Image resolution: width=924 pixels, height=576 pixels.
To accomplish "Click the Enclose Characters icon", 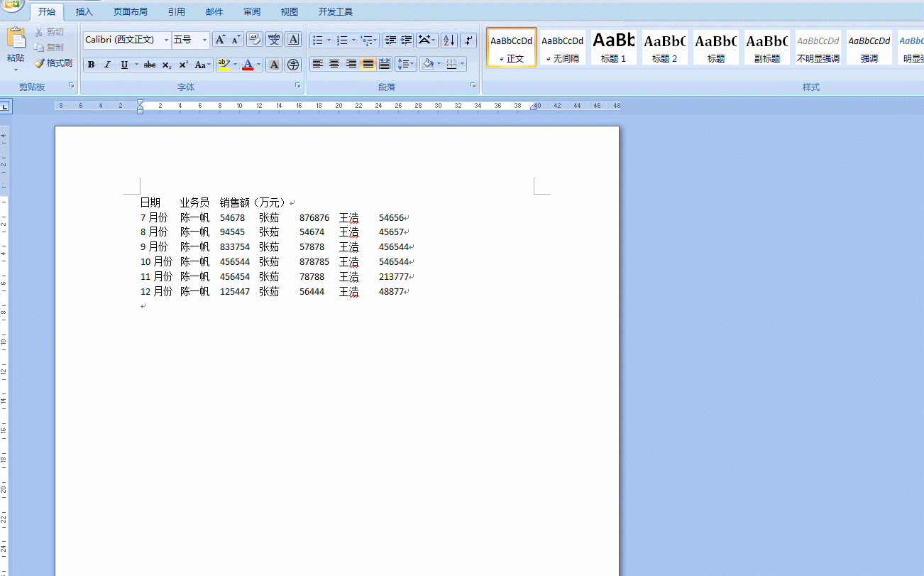I will click(293, 65).
